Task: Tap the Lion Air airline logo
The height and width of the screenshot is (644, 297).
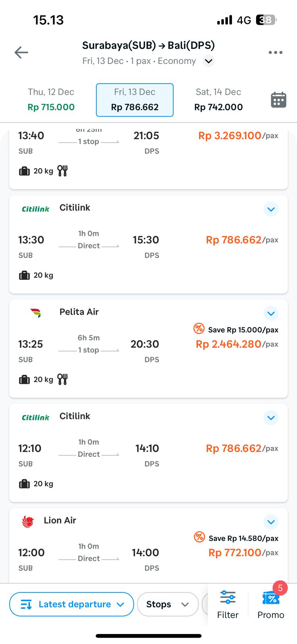Action: coord(28,522)
